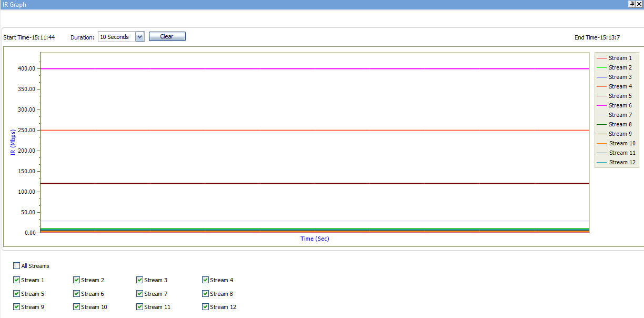Click the orange 250 Mbps stream line
644x318 pixels.
(315, 130)
